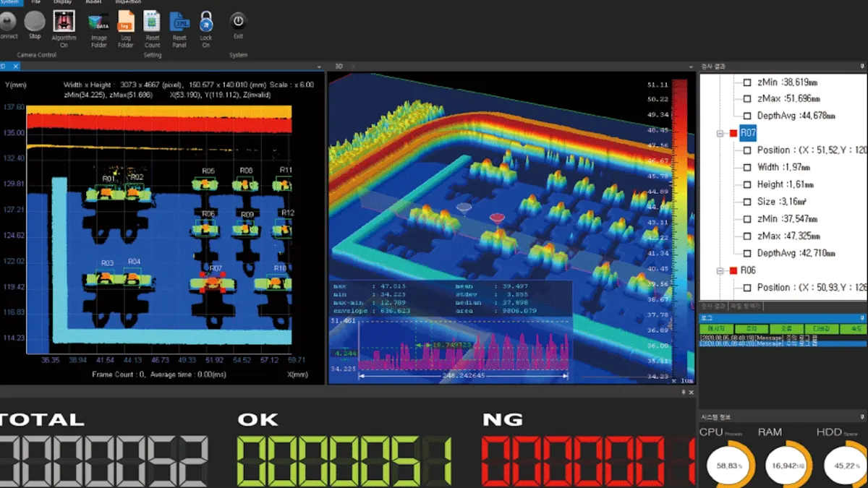Collapse the R07 tree node
This screenshot has height=488, width=868.
click(720, 133)
